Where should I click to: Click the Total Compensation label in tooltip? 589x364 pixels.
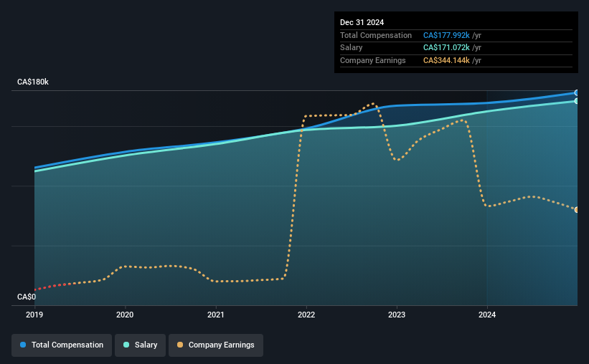[x=376, y=35]
